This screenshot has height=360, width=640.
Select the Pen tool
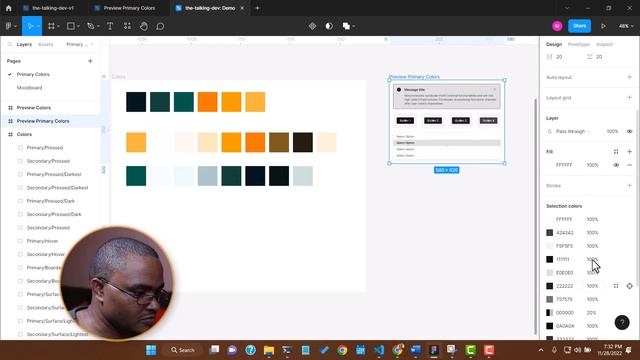click(91, 26)
